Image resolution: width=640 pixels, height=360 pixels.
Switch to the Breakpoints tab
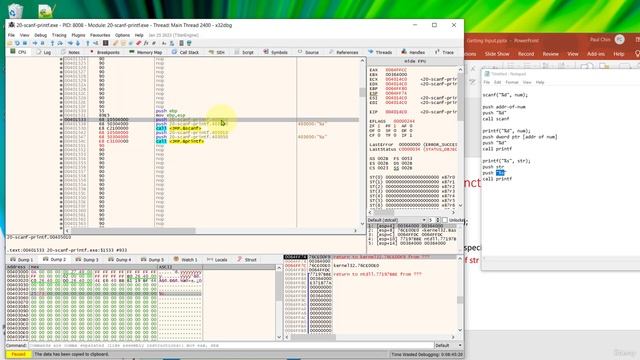coord(105,52)
